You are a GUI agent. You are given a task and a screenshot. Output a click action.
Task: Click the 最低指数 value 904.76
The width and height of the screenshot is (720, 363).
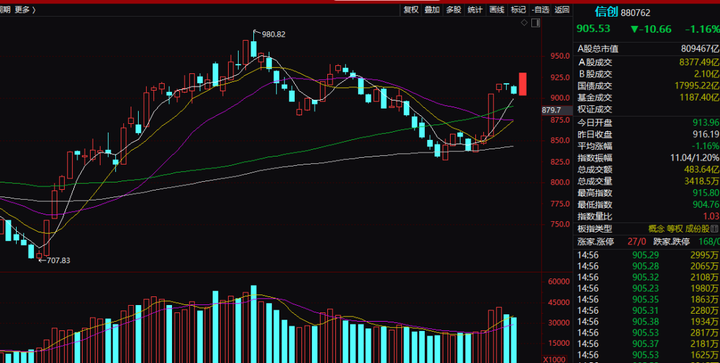(x=706, y=205)
